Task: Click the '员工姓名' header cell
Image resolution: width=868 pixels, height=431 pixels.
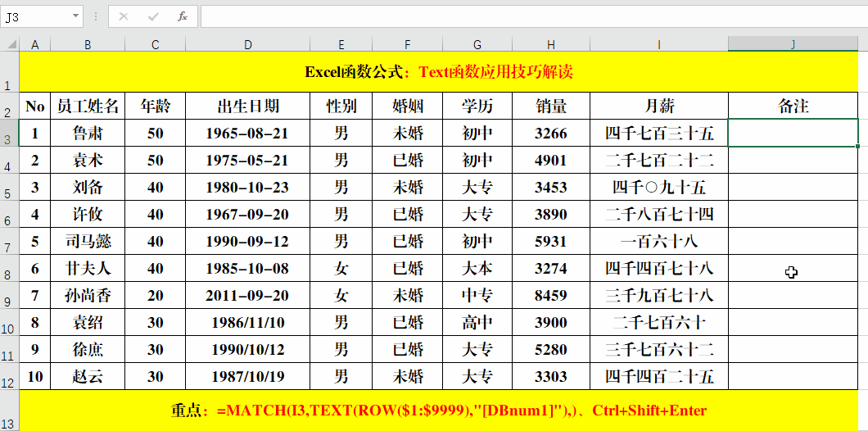Action: point(88,106)
